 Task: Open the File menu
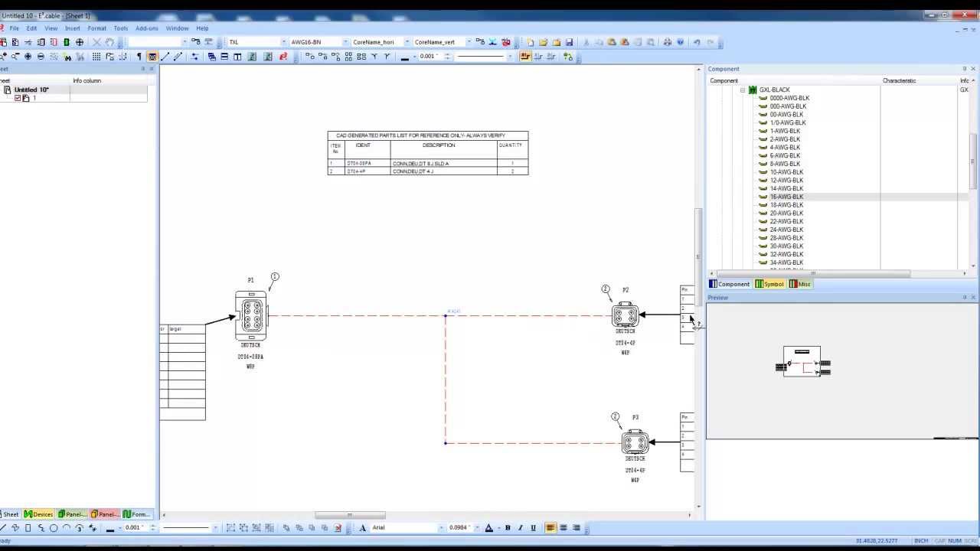[14, 28]
